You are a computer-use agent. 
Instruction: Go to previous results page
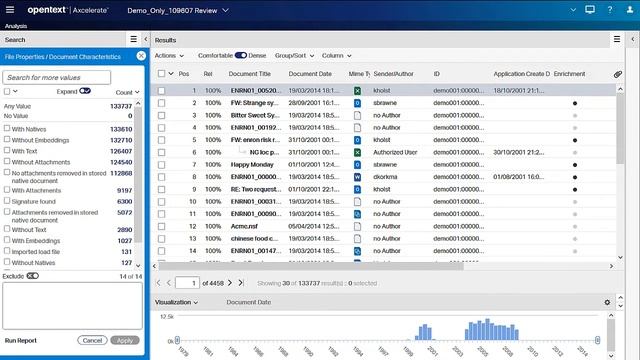click(169, 282)
